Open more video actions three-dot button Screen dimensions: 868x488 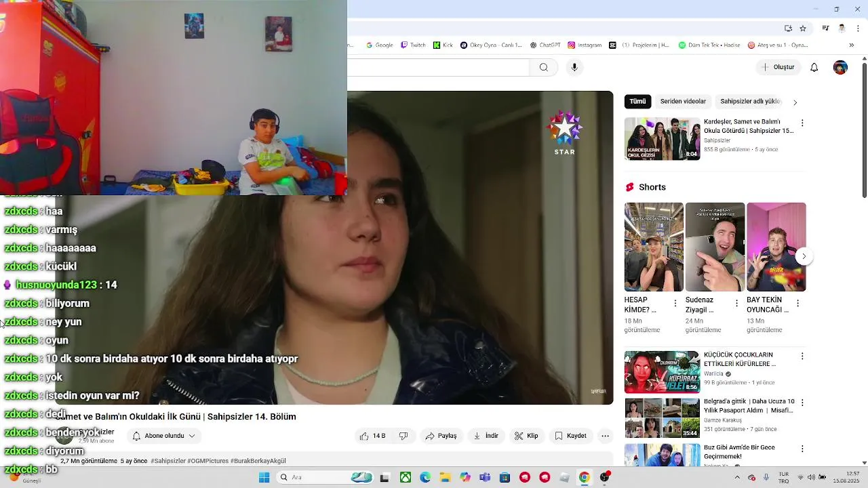[x=606, y=436]
